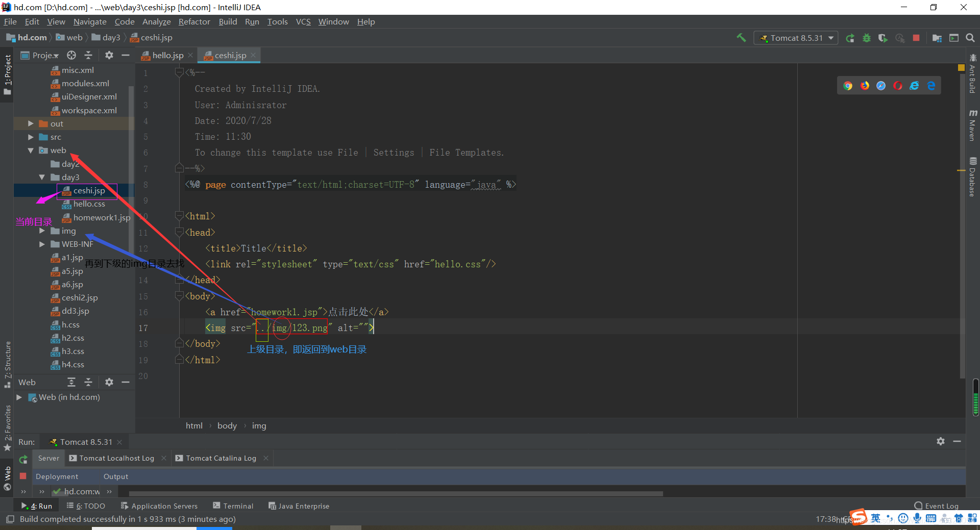The image size is (980, 530).
Task: Open Search Everywhere magnifier icon
Action: coord(970,38)
